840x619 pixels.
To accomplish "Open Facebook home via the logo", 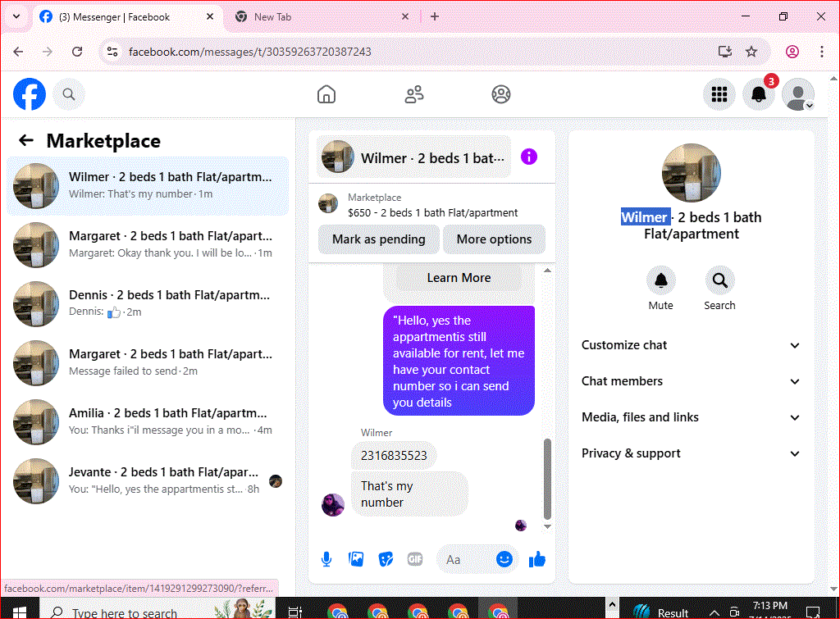I will pyautogui.click(x=30, y=94).
